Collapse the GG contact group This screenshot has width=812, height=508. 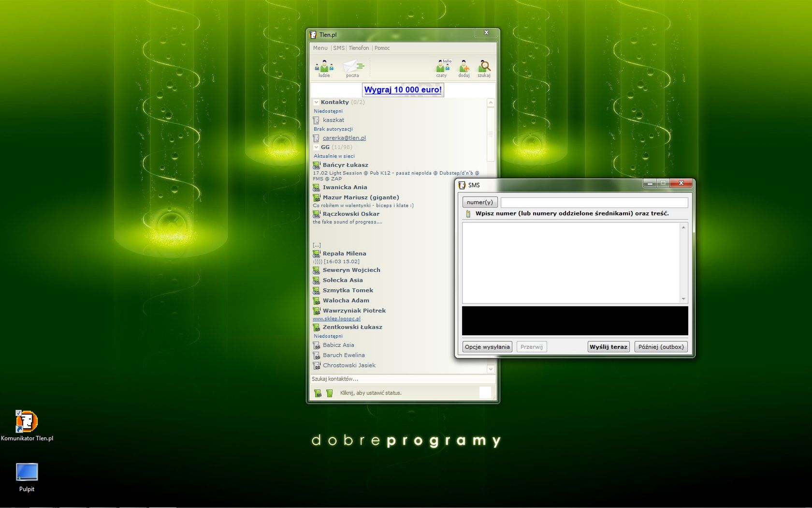pyautogui.click(x=316, y=147)
